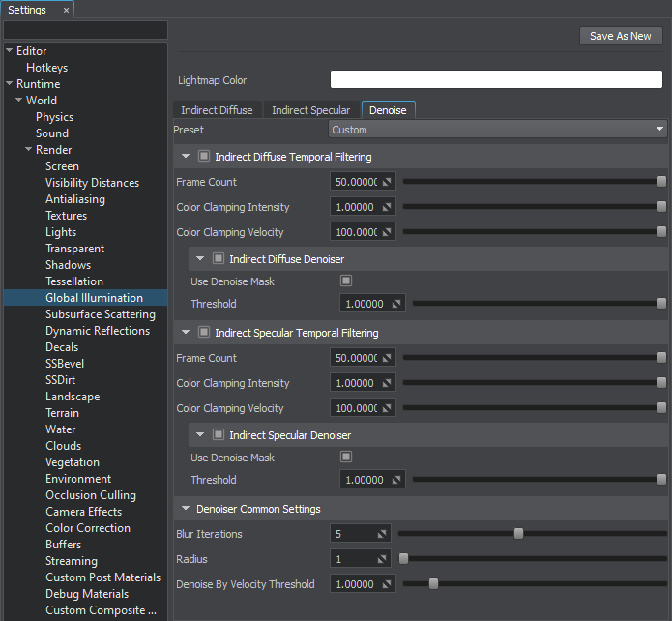Close the Settings tab

point(66,10)
